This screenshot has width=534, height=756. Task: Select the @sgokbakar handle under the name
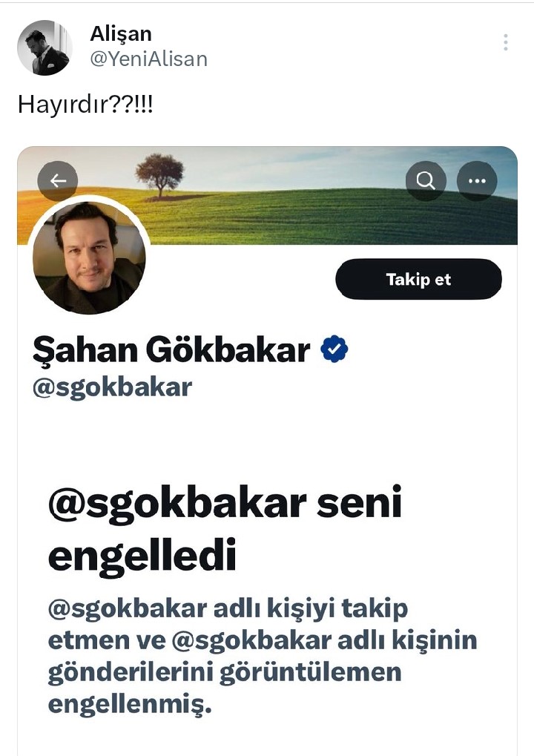point(112,387)
